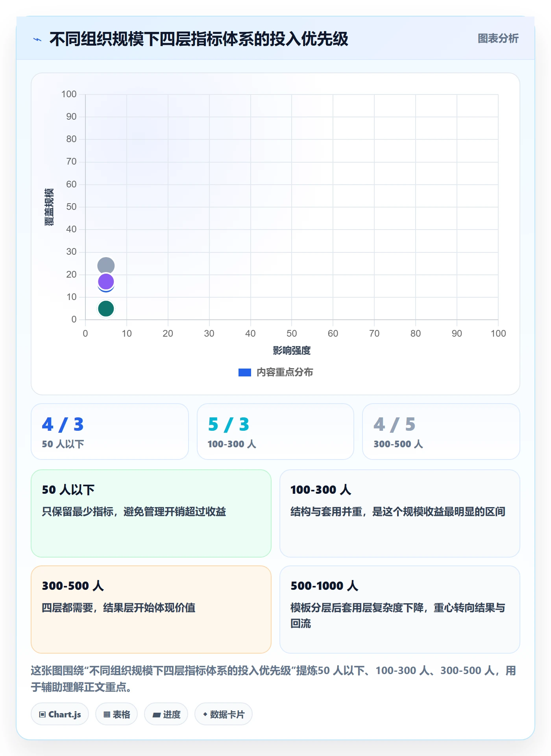Open the blue 4 / 3 stat card
The image size is (551, 756).
(x=110, y=432)
